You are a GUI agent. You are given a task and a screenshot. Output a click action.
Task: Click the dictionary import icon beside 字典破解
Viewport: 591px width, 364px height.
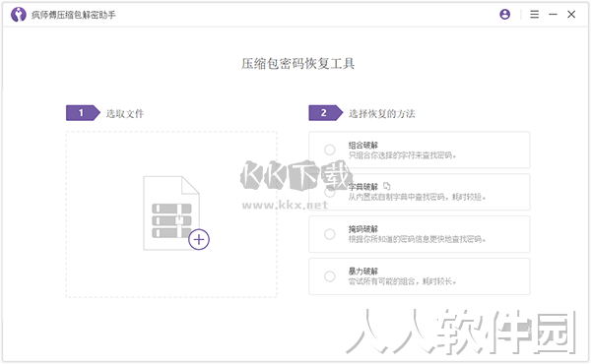[387, 186]
